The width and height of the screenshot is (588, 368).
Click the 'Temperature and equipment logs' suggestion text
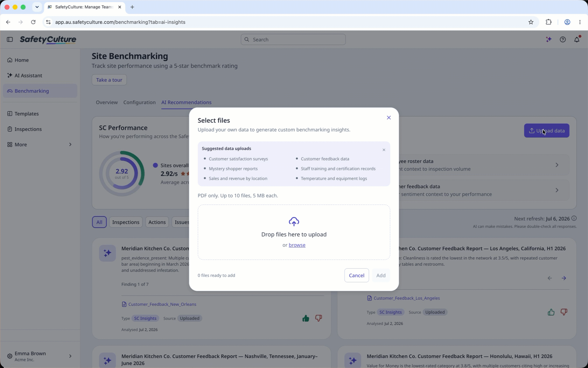pyautogui.click(x=334, y=179)
